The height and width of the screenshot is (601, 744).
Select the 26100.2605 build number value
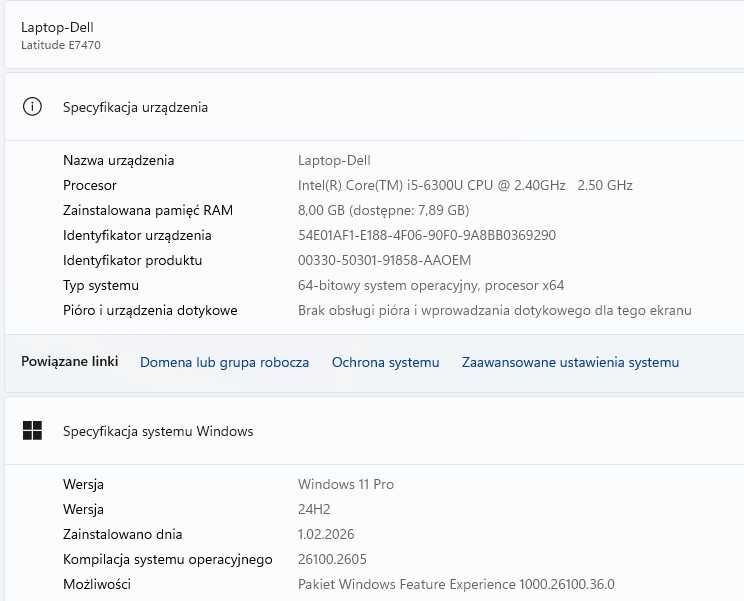coord(332,559)
